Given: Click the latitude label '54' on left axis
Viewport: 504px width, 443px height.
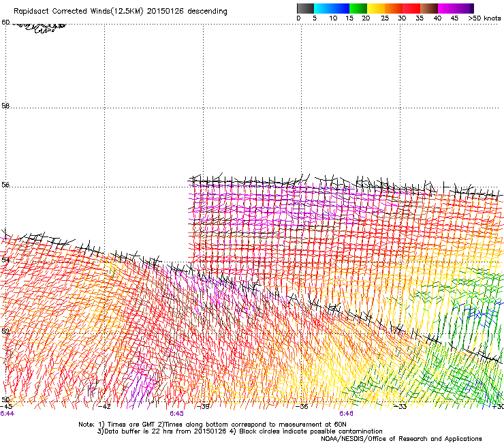Looking at the screenshot, I should point(5,260).
